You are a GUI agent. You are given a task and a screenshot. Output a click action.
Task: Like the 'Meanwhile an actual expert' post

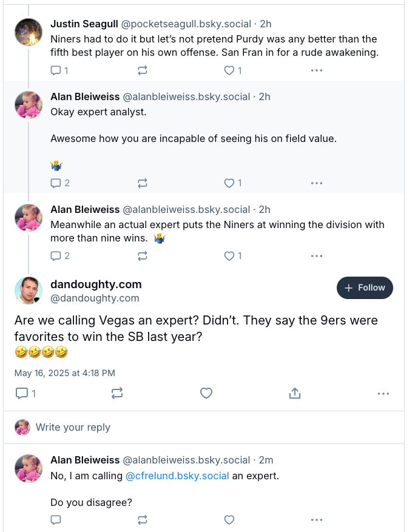[233, 256]
